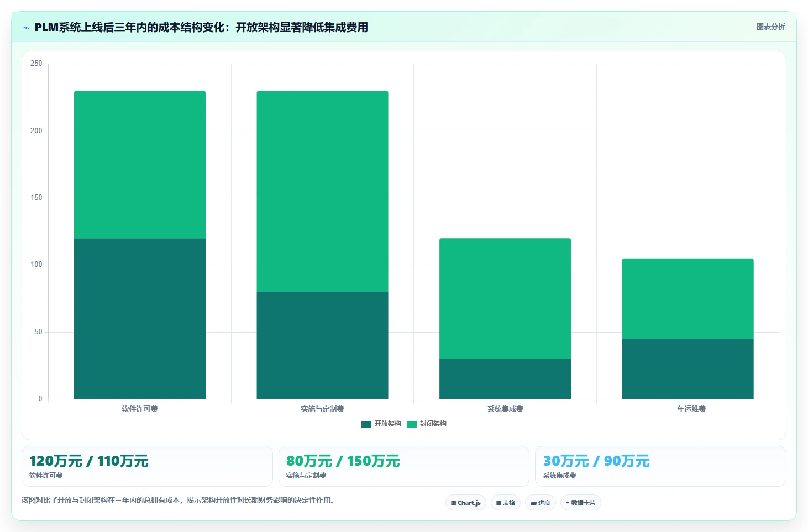Screen dimensions: 808x532
Task: Click the dark 开放架构 bar for 系统集成费
Action: [x=505, y=379]
